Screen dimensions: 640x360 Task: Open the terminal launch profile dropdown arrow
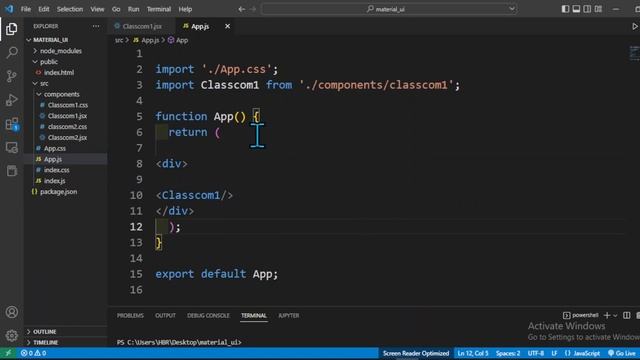[615, 316]
